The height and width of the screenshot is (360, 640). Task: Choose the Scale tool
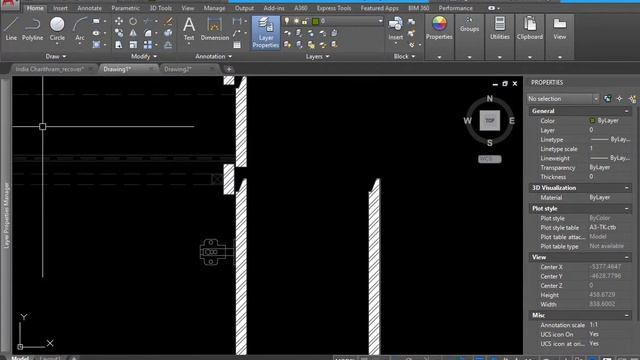pos(133,44)
